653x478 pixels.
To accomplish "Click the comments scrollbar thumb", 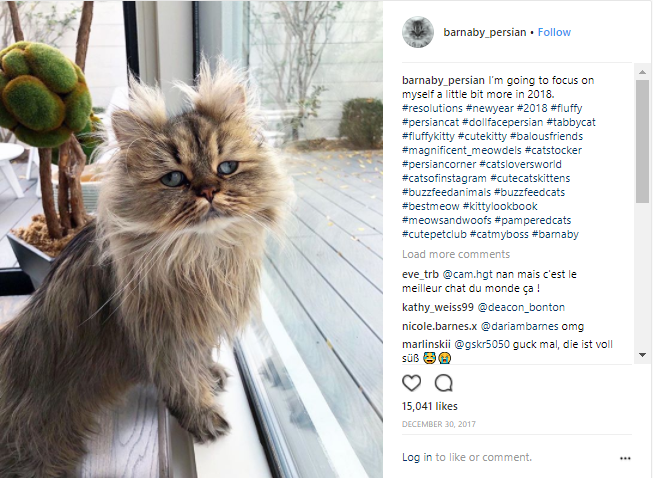I will tap(642, 142).
